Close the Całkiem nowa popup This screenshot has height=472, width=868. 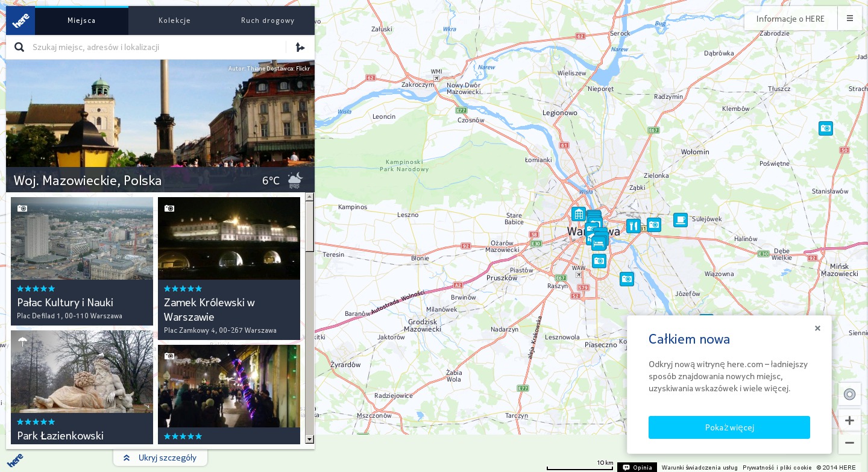[x=817, y=329]
